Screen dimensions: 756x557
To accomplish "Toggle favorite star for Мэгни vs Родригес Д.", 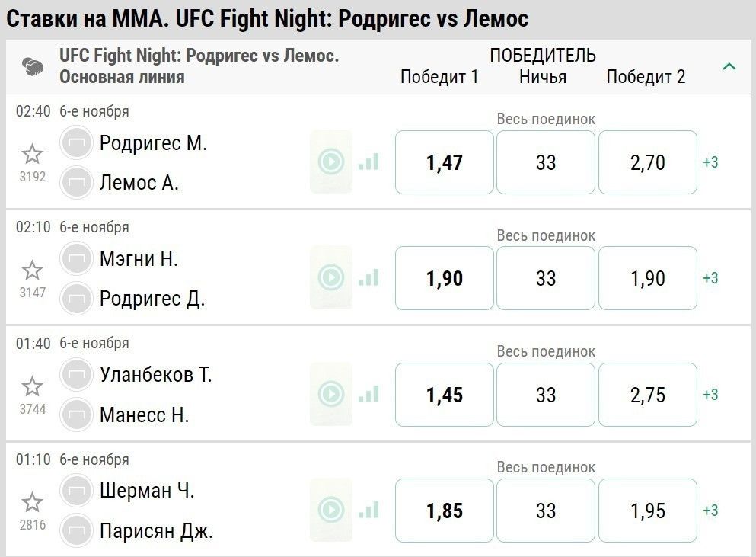I will (x=32, y=270).
